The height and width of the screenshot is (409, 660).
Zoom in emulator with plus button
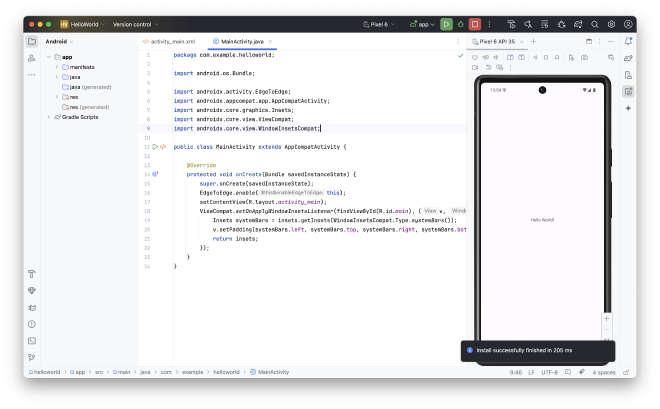tap(607, 319)
